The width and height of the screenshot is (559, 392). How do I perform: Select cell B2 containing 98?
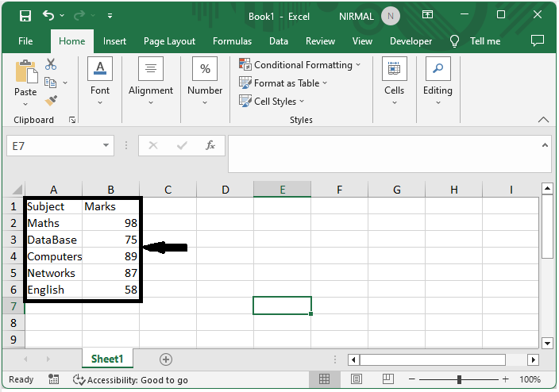coord(111,223)
